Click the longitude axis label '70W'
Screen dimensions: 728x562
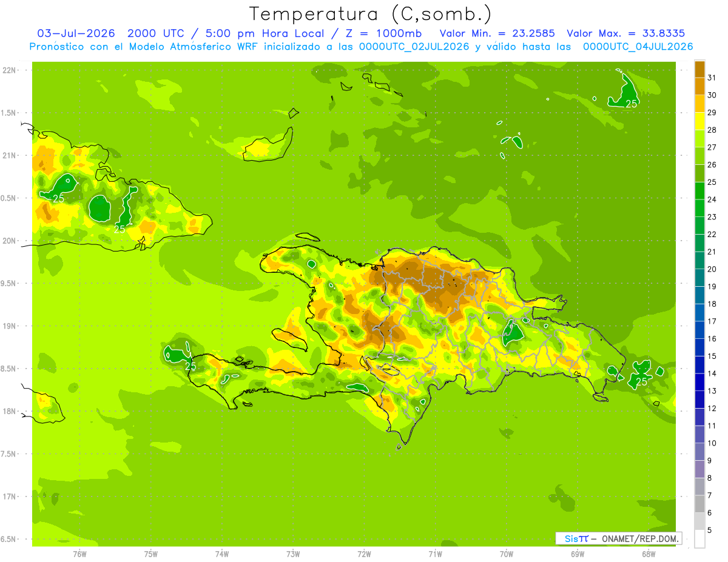click(x=507, y=554)
